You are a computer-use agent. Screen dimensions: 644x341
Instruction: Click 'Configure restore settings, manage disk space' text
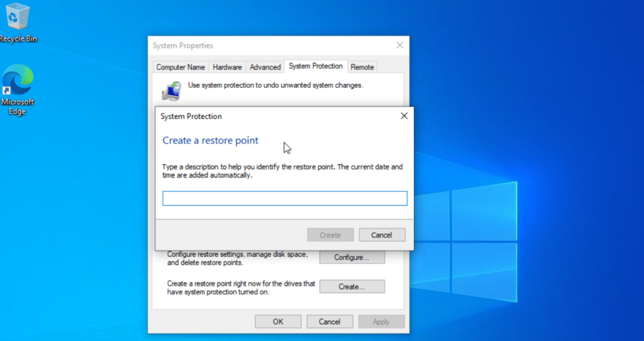click(237, 259)
